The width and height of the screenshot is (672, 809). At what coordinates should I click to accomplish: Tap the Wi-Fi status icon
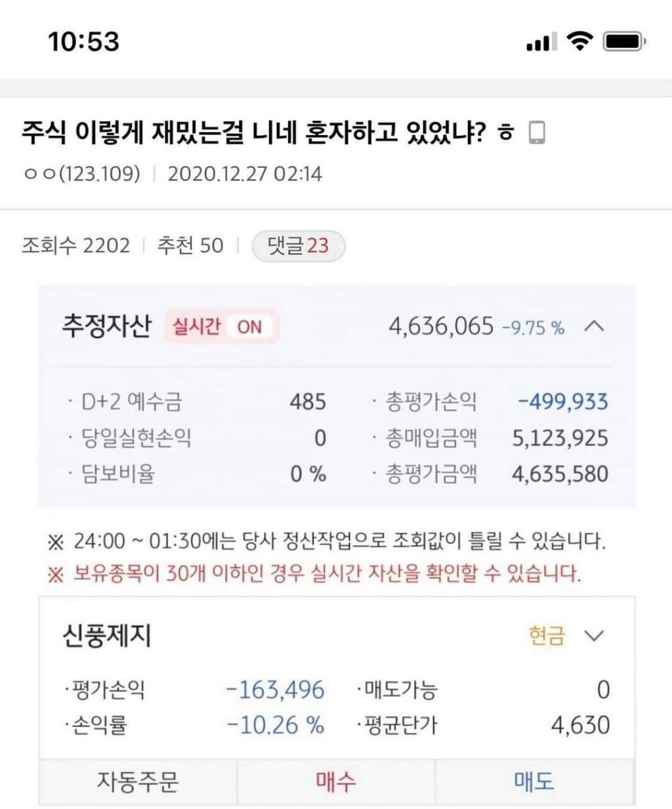click(x=579, y=42)
